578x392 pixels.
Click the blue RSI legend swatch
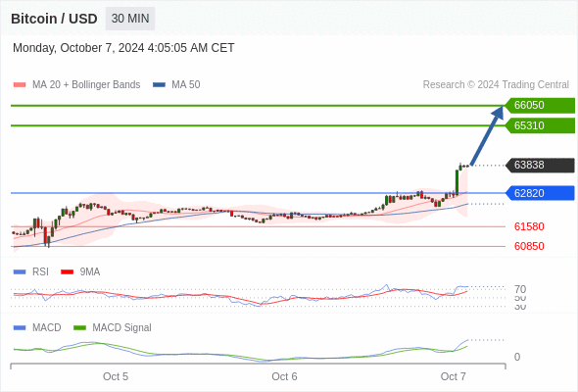20,272
